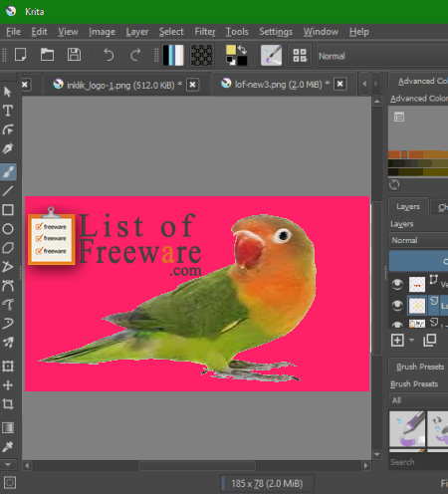
Task: Select the Line tool
Action: pyautogui.click(x=8, y=191)
